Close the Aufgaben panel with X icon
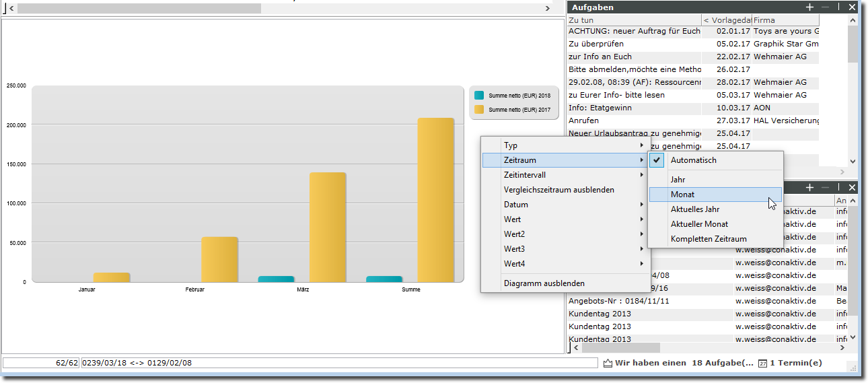This screenshot has height=383, width=868. [852, 7]
